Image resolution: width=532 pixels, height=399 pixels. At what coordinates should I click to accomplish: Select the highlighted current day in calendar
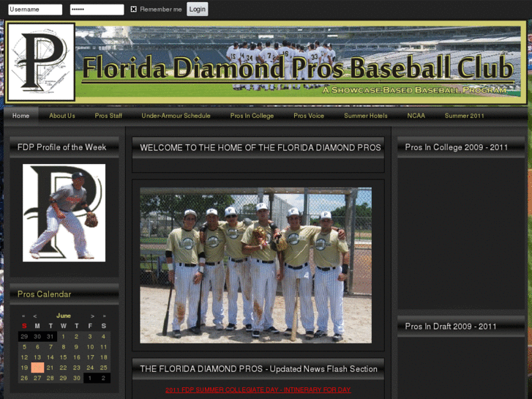[x=37, y=368]
